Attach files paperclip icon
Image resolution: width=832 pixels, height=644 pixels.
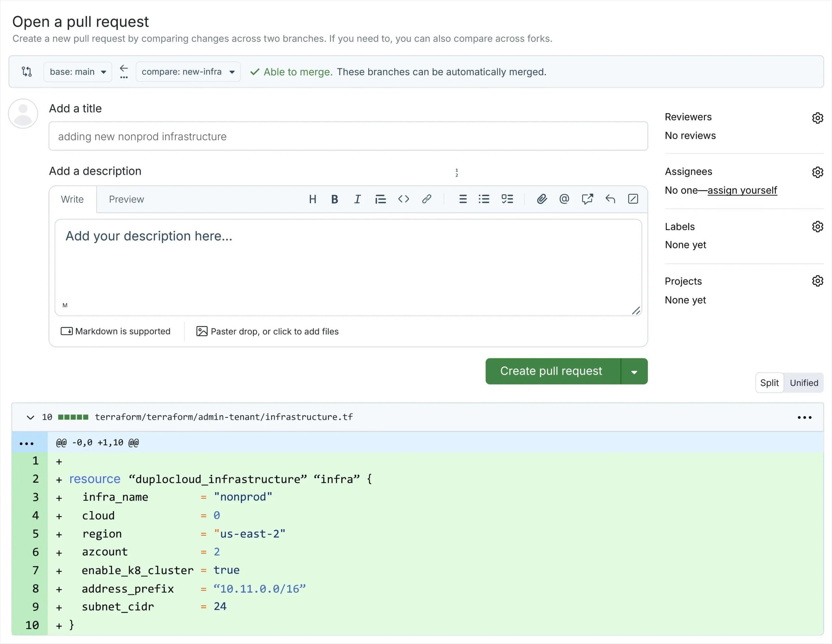coord(542,199)
